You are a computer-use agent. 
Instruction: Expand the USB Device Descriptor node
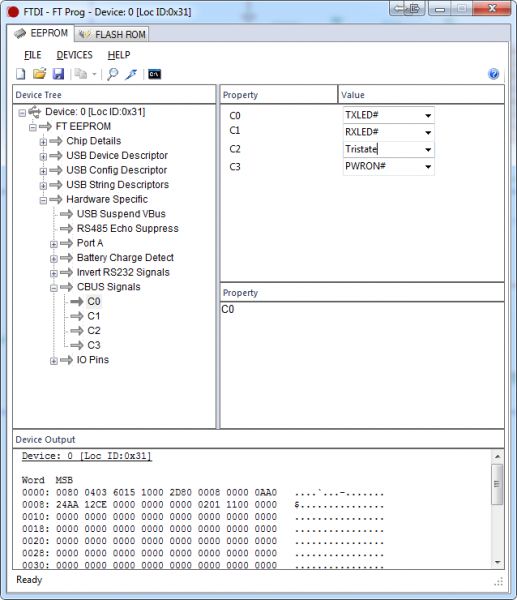(43, 156)
